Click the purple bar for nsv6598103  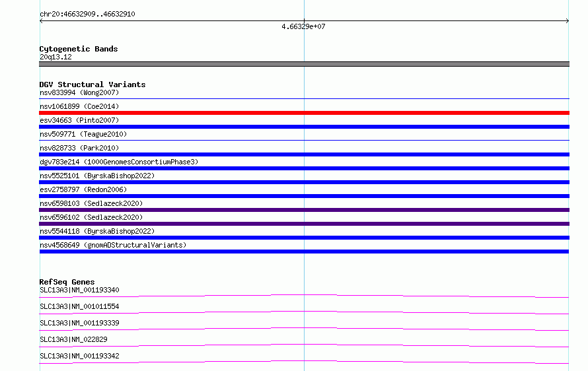[x=304, y=210]
